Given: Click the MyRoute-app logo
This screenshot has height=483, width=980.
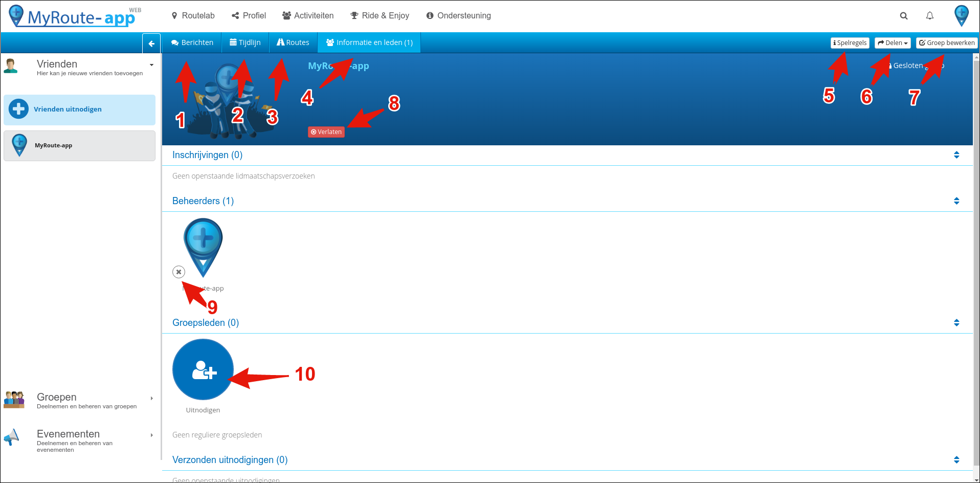Looking at the screenshot, I should coord(76,16).
